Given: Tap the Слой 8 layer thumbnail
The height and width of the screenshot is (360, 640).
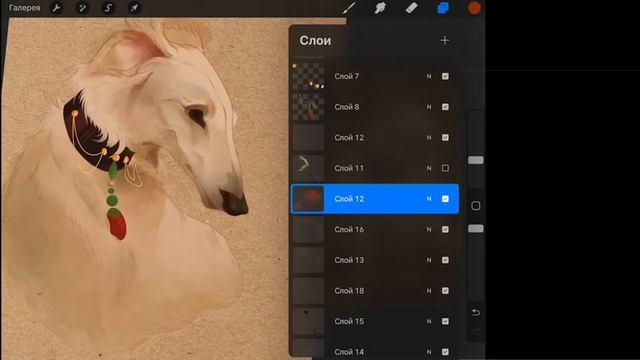Looking at the screenshot, I should (309, 107).
